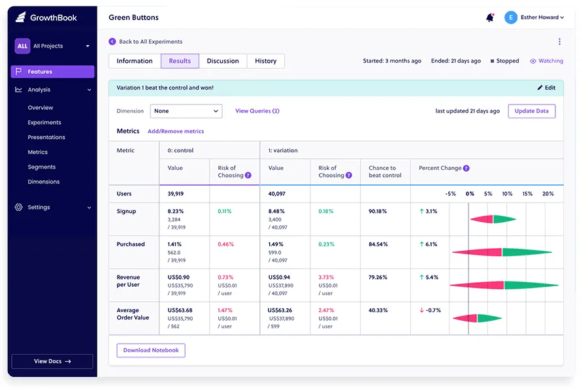Image resolution: width=588 pixels, height=390 pixels.
Task: Go to Overview in sidebar
Action: click(41, 108)
